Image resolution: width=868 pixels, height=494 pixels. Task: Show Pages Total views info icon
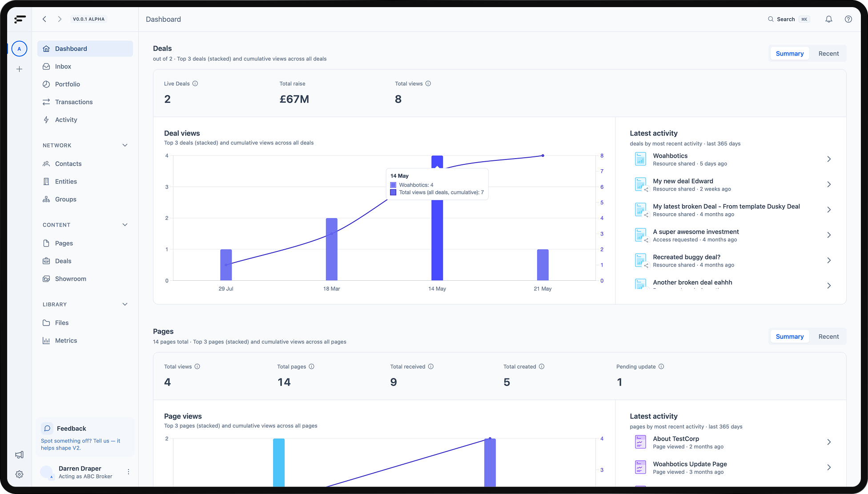click(x=197, y=367)
